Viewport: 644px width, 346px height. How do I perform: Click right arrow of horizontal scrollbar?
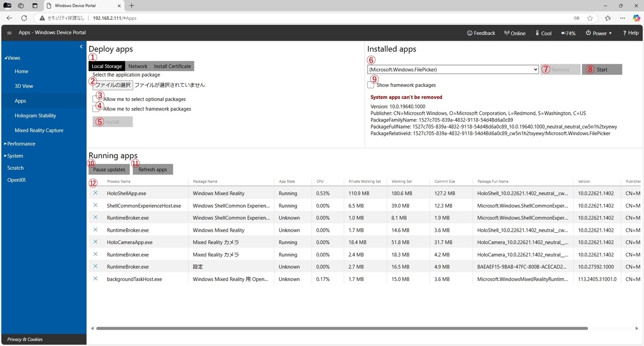(x=638, y=328)
